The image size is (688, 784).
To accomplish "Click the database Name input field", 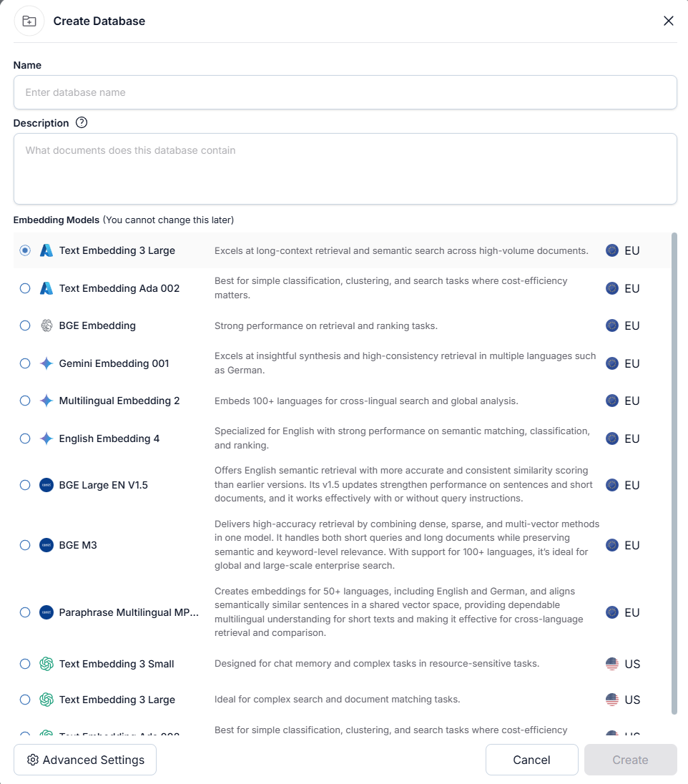I will [x=345, y=92].
